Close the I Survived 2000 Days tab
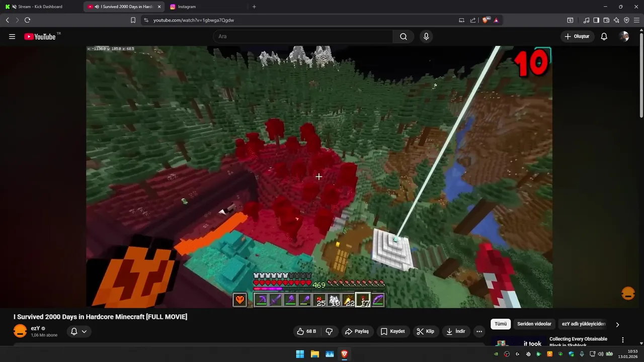The image size is (644, 362). [x=159, y=7]
